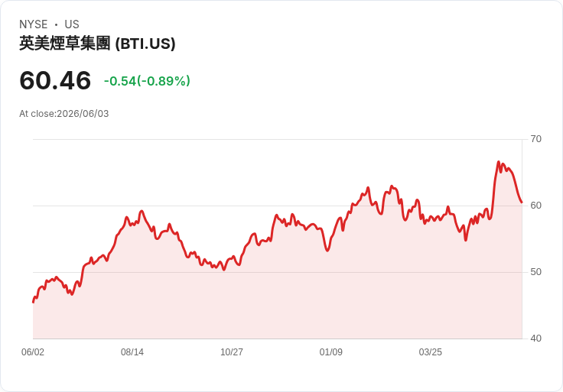
Task: Click the At close date text
Action: tap(64, 114)
